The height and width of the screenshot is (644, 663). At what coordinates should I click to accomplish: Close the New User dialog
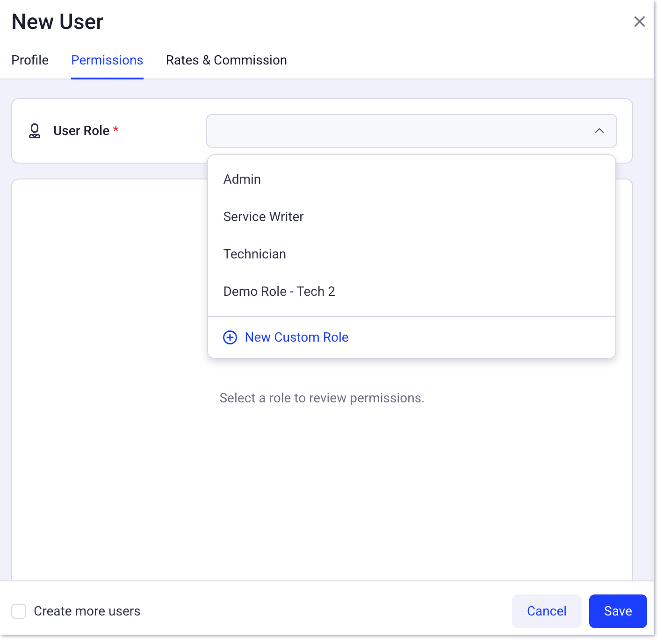639,21
